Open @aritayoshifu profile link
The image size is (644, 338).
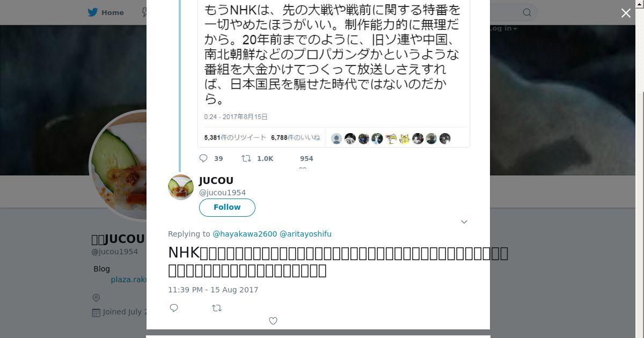[305, 234]
